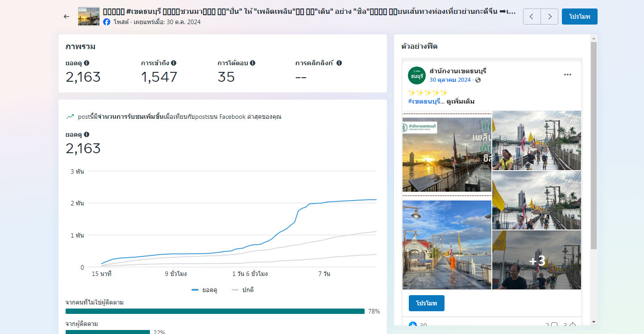Click the top โปรโมท button
Viewport: 644px width, 334px height.
(579, 17)
